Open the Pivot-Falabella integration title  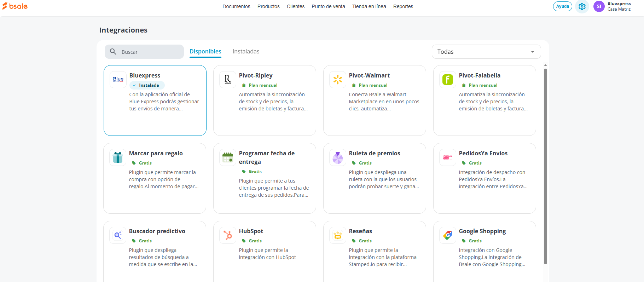[x=480, y=75]
